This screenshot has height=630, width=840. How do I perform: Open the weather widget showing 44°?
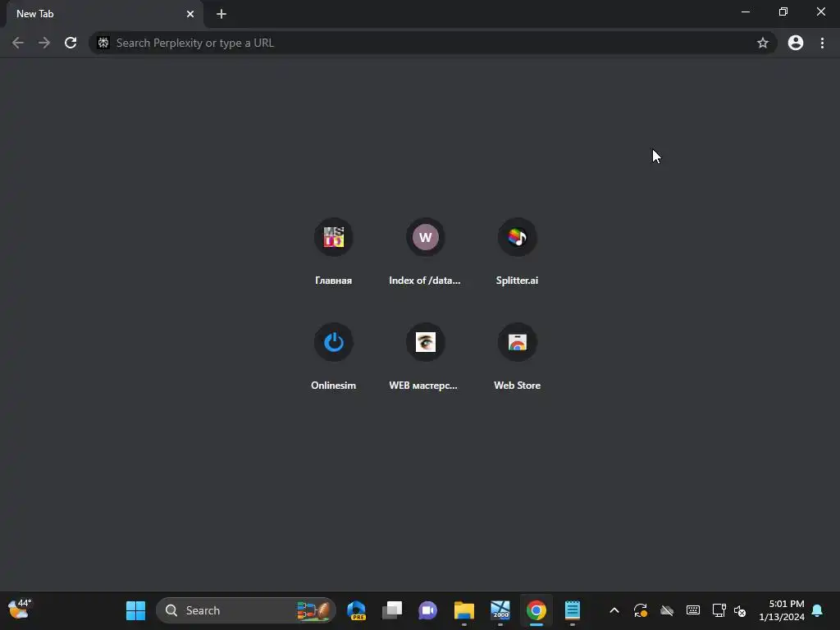[x=20, y=609]
